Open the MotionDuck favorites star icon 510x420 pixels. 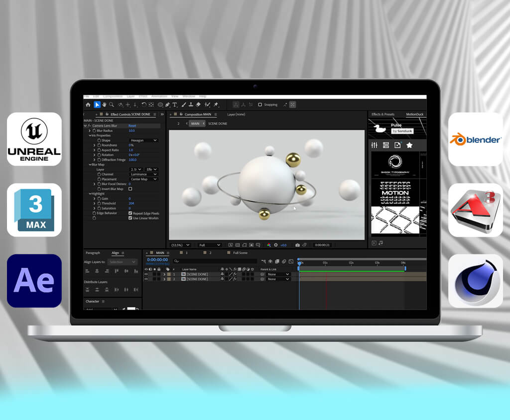click(409, 145)
